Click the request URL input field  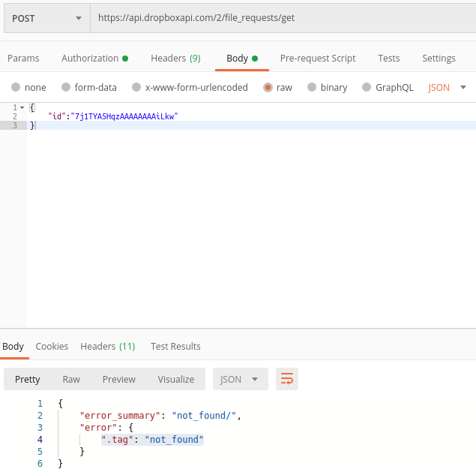(x=282, y=18)
